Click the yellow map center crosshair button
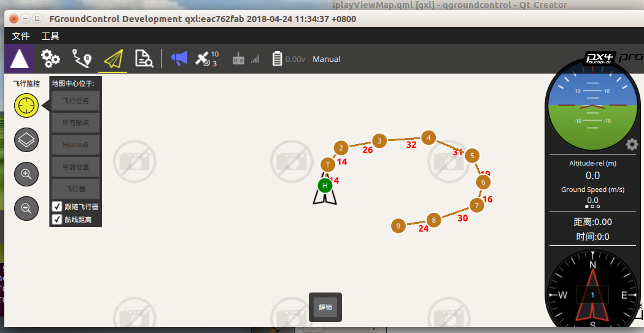Screen dimensions: 644x333 coord(26,105)
